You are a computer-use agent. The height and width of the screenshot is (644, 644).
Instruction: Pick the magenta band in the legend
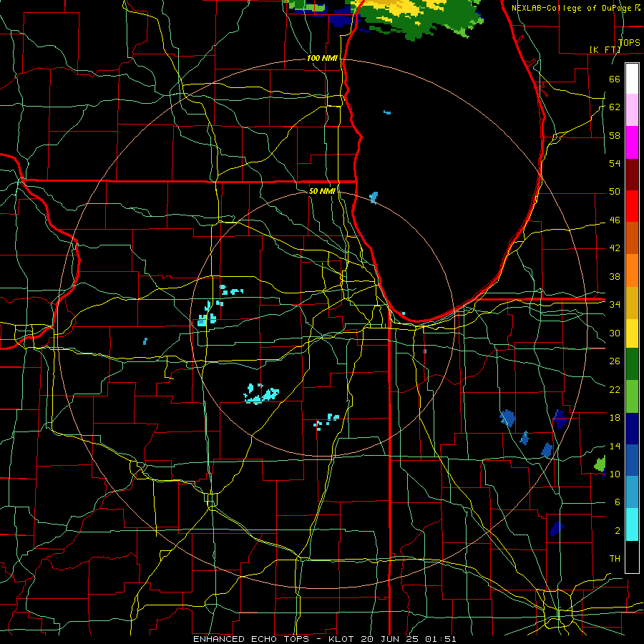pos(632,142)
